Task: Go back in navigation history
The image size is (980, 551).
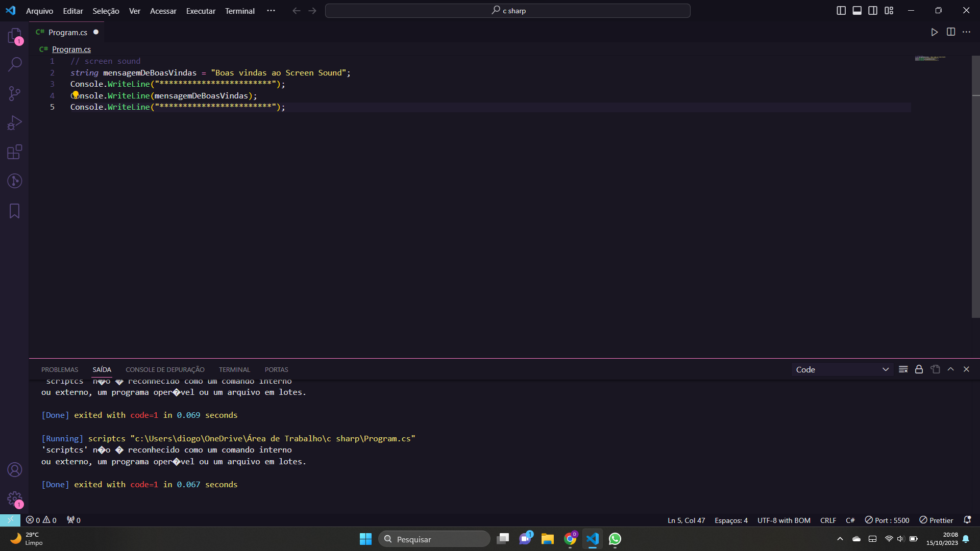Action: click(296, 11)
